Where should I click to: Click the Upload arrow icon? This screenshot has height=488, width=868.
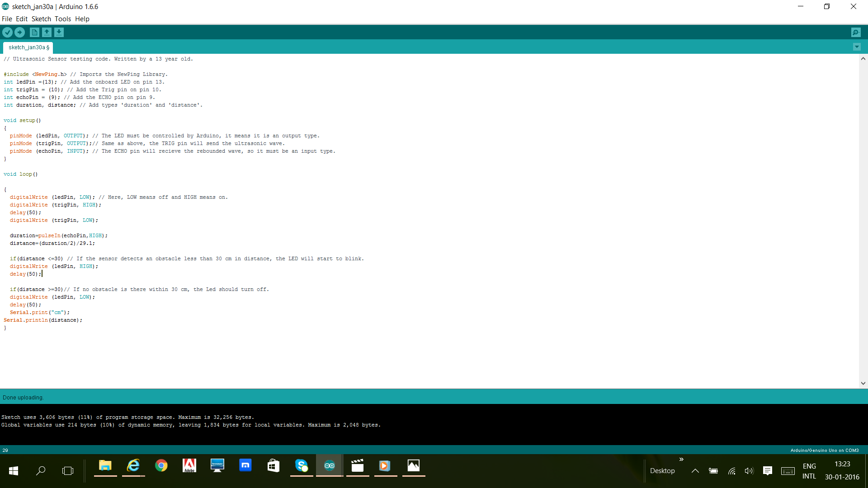click(x=19, y=32)
